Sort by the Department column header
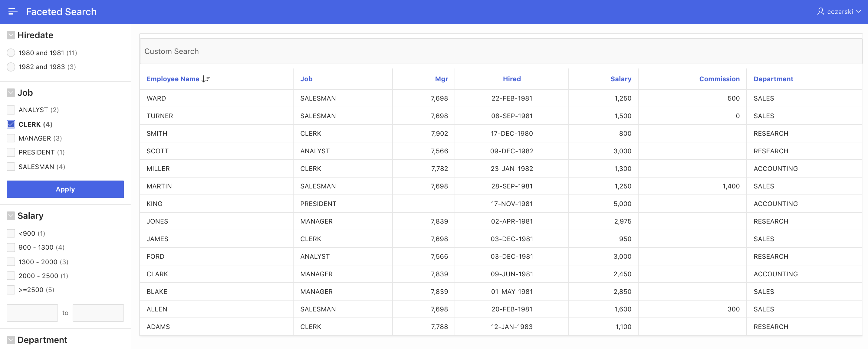The image size is (868, 349). pyautogui.click(x=774, y=78)
